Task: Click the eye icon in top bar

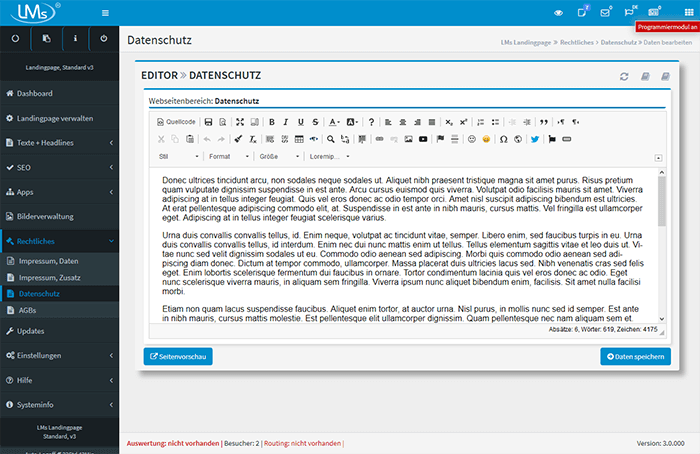Action: click(x=558, y=12)
